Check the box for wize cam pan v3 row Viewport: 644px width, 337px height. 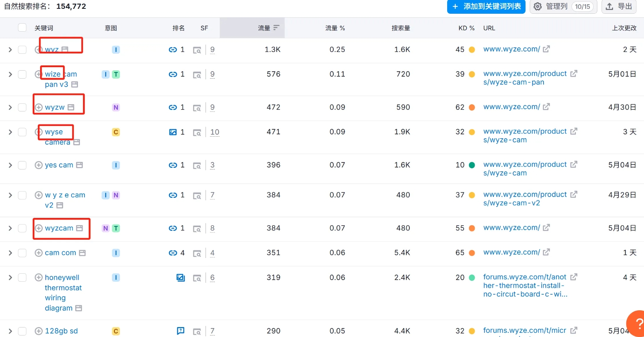click(22, 74)
